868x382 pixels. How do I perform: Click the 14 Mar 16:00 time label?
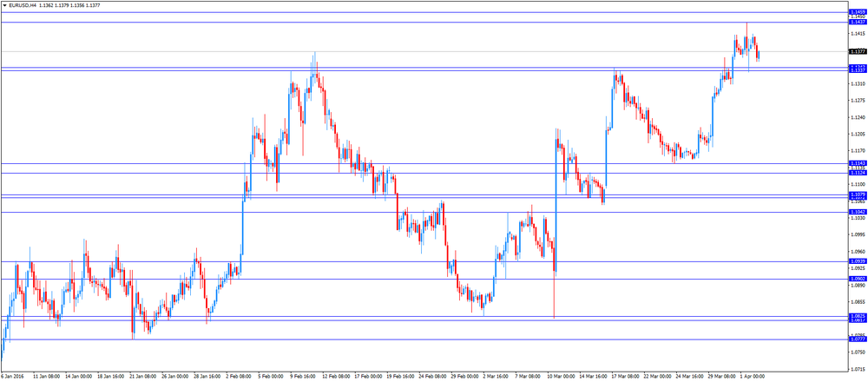click(x=594, y=377)
